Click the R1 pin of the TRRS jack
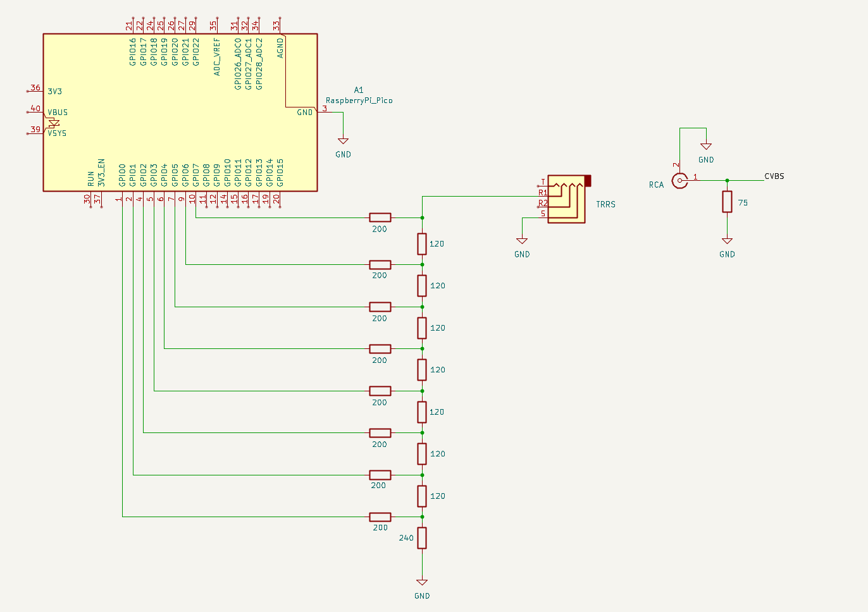This screenshot has height=612, width=868. point(542,193)
